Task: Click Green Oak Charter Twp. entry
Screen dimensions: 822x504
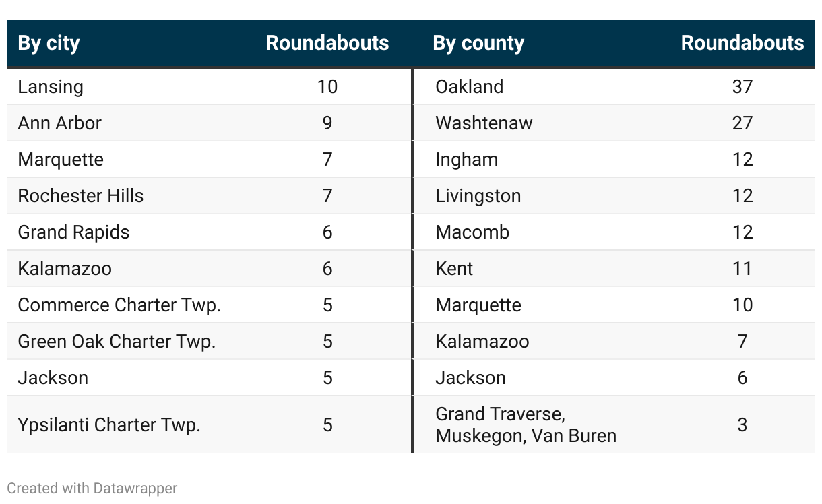Action: 117,342
